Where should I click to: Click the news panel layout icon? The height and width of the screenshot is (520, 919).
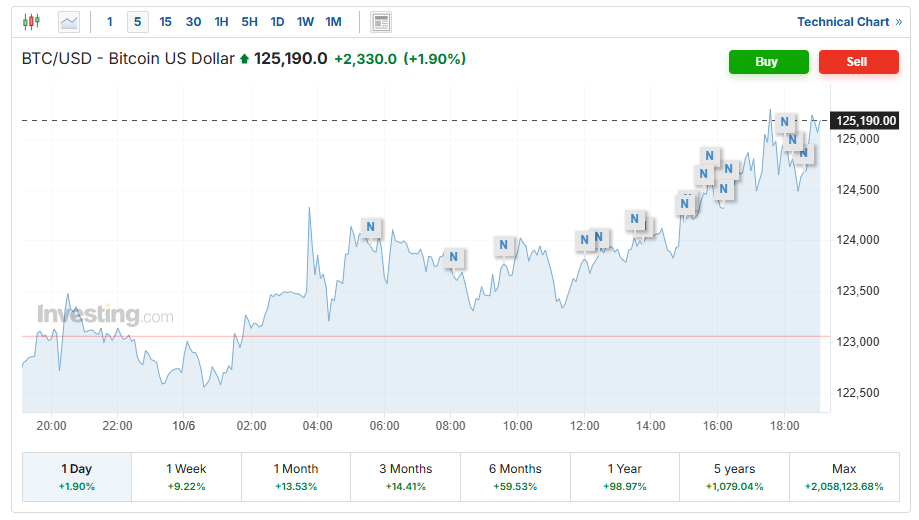coord(380,22)
